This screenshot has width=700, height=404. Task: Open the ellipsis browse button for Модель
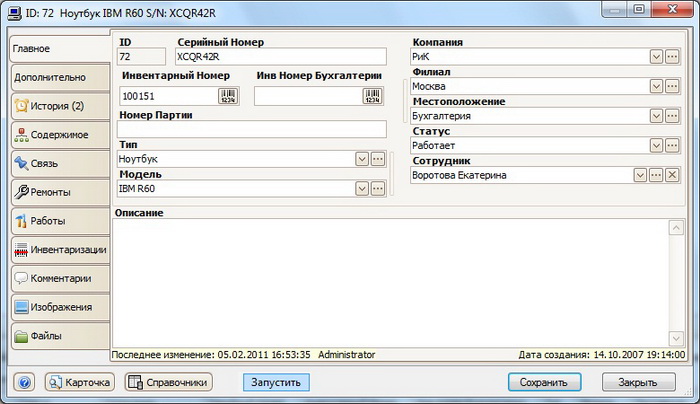378,188
